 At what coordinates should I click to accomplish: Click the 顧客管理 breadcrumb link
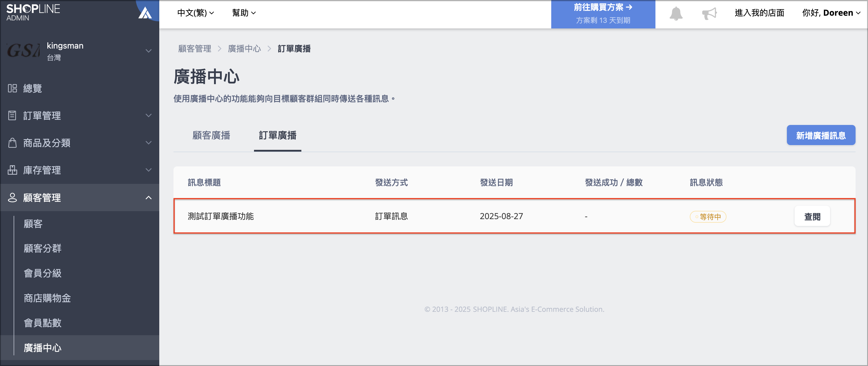coord(195,49)
